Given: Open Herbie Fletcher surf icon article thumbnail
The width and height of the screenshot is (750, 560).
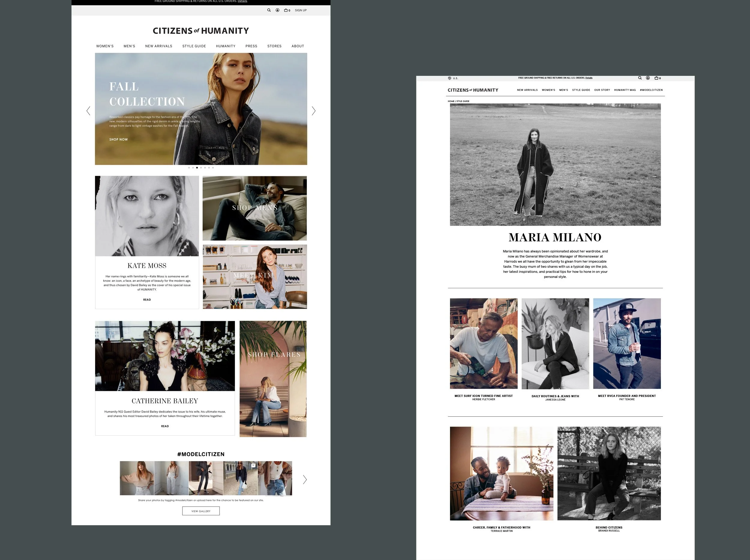Looking at the screenshot, I should (484, 344).
